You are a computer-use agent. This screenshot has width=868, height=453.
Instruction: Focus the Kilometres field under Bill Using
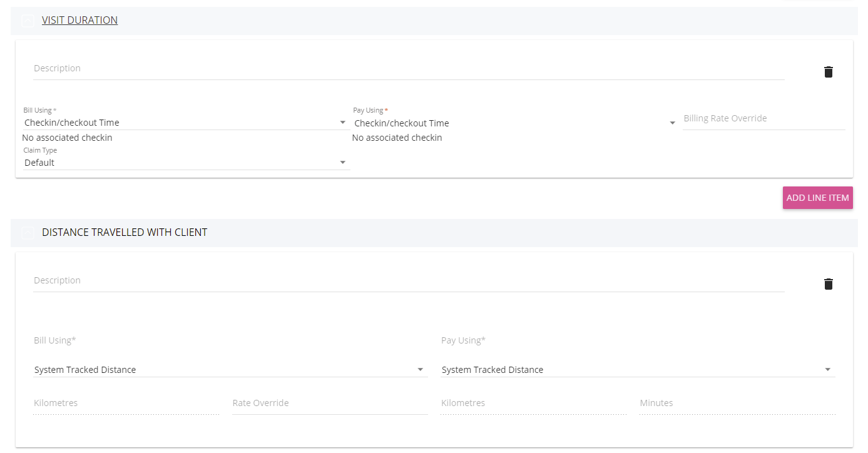[x=126, y=403]
